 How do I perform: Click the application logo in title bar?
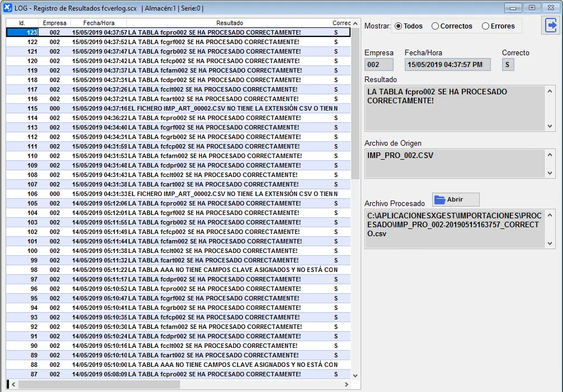pyautogui.click(x=7, y=8)
